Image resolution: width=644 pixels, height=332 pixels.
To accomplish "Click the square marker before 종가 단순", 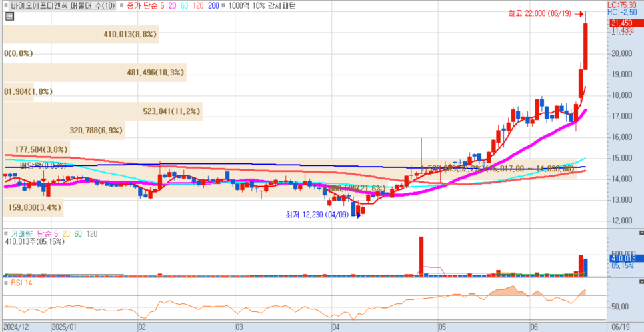I will pyautogui.click(x=121, y=6).
